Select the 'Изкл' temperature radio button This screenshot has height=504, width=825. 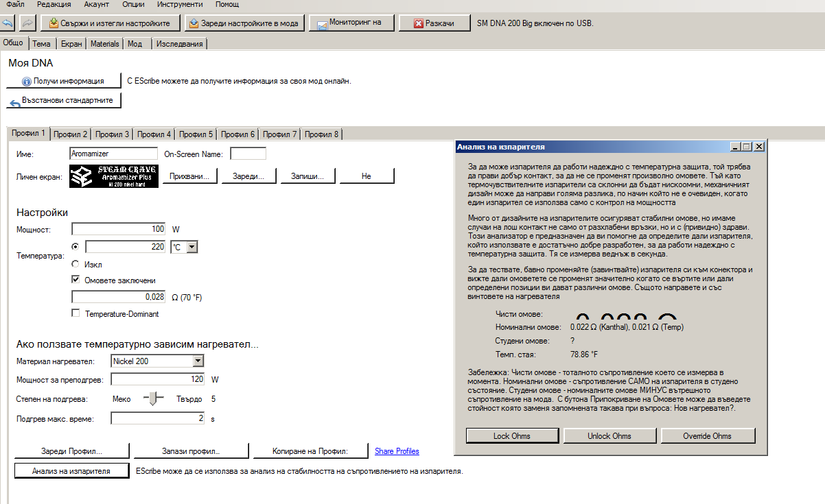coord(75,264)
